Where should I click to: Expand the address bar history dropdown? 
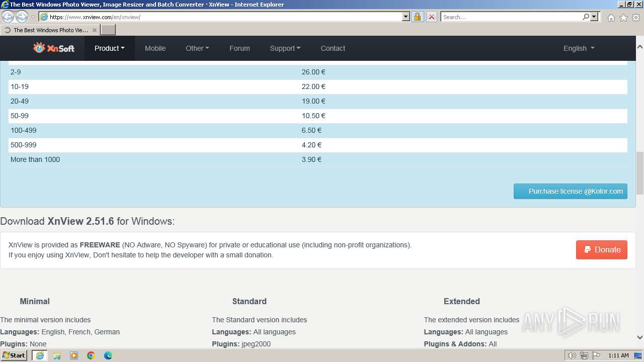[406, 17]
